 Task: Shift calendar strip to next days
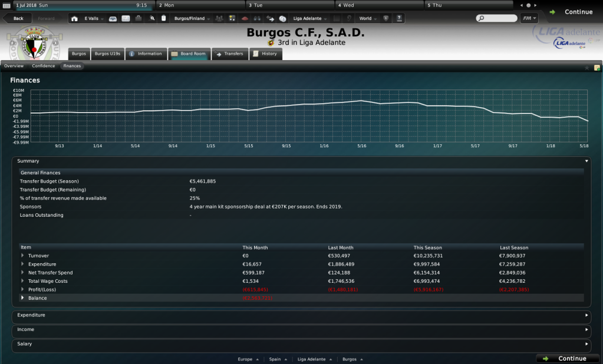pyautogui.click(x=535, y=5)
